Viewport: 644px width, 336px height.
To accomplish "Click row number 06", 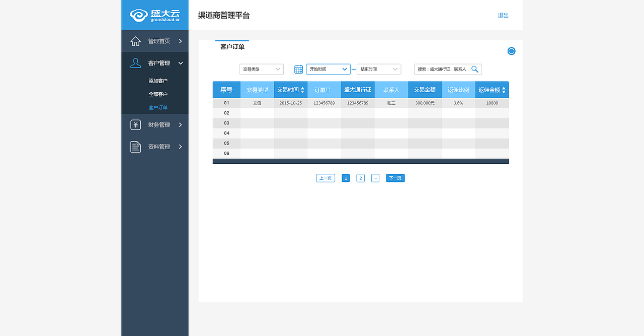I will (226, 153).
